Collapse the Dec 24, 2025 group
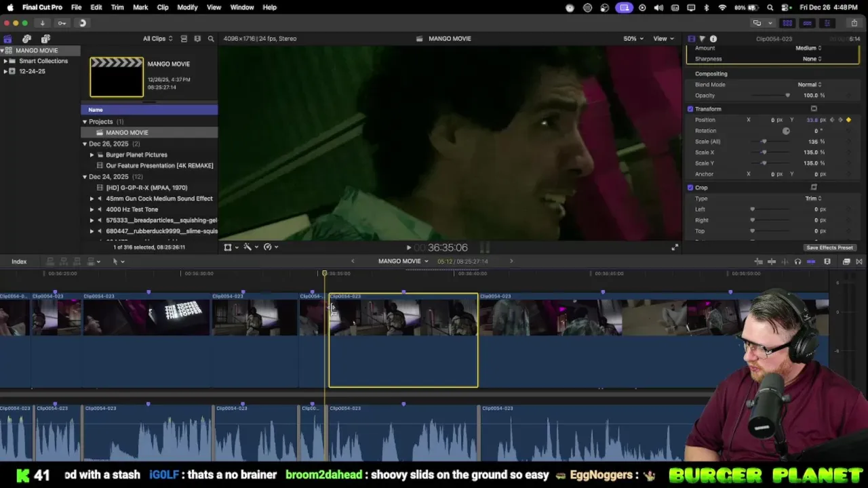 click(85, 177)
